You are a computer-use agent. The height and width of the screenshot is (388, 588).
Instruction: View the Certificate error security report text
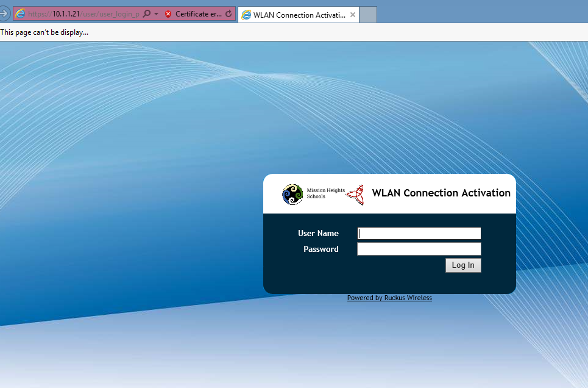click(199, 14)
